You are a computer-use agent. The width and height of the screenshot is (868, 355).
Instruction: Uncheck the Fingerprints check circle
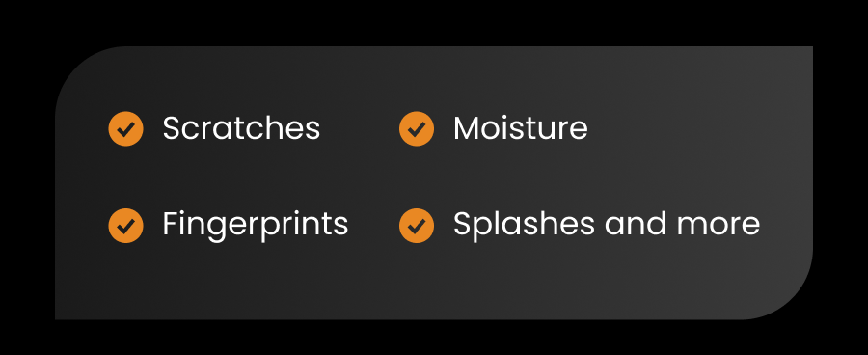click(x=125, y=226)
